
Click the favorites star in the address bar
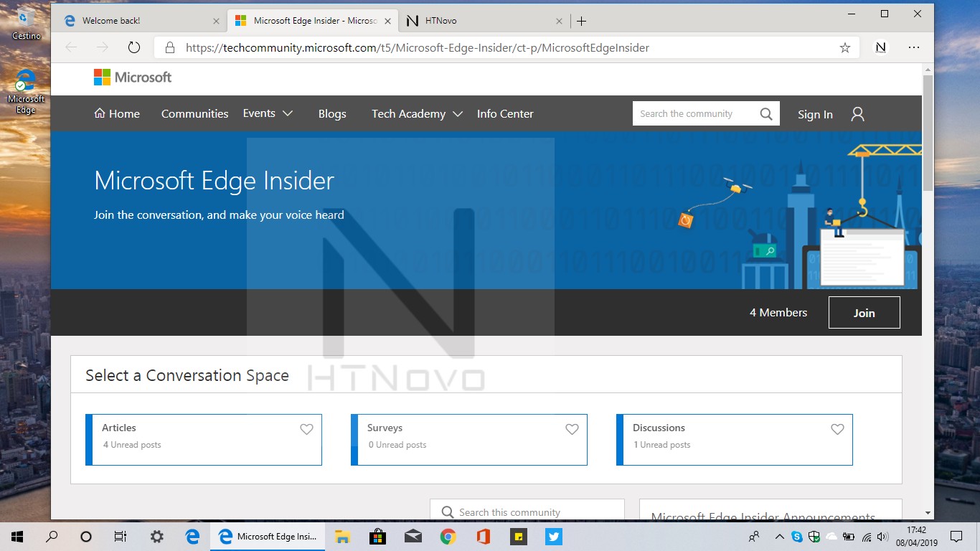[845, 47]
